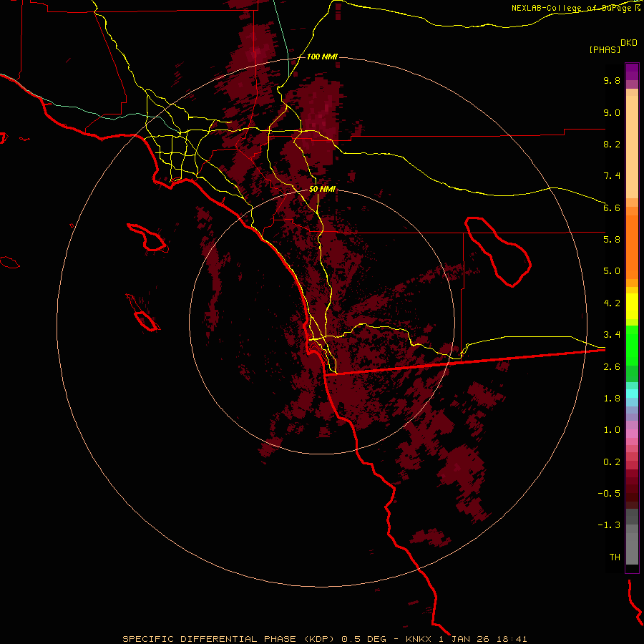The image size is (644, 644).
Task: Click the "100 NMI" range ring label
Action: tap(322, 57)
